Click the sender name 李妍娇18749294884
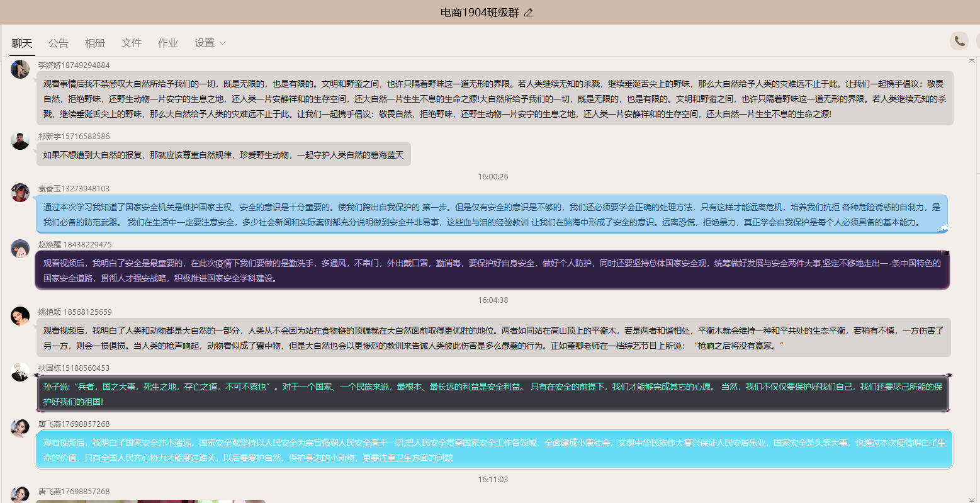 74,65
